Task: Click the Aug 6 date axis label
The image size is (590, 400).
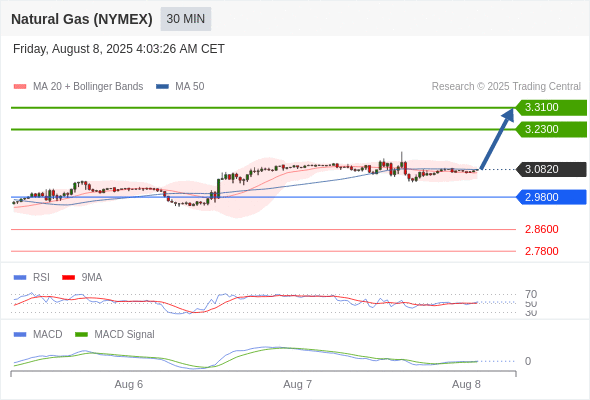Action: point(129,384)
